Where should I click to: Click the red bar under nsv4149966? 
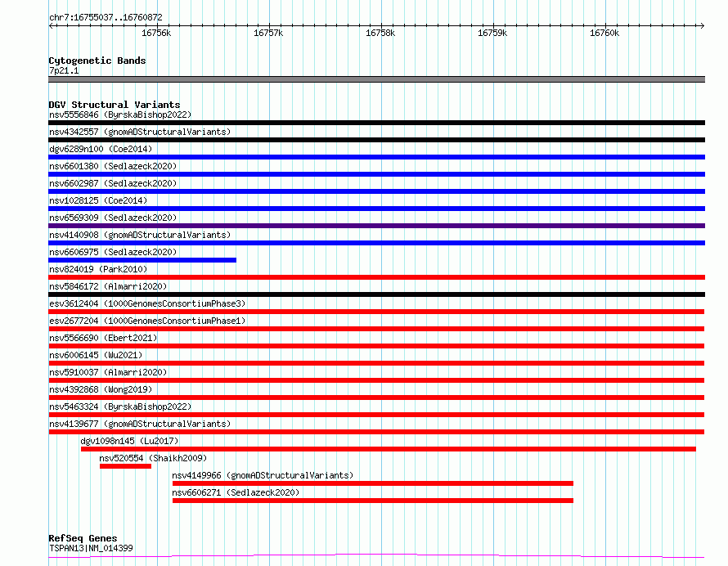373,483
